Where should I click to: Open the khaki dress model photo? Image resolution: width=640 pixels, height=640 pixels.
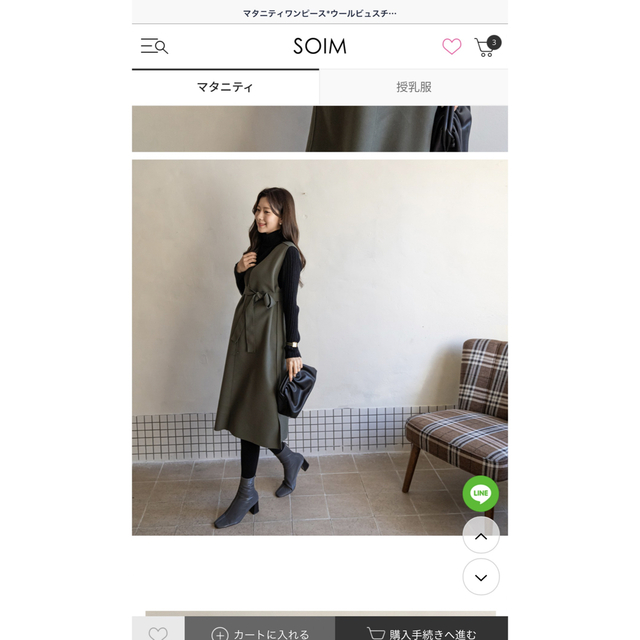[x=320, y=347]
